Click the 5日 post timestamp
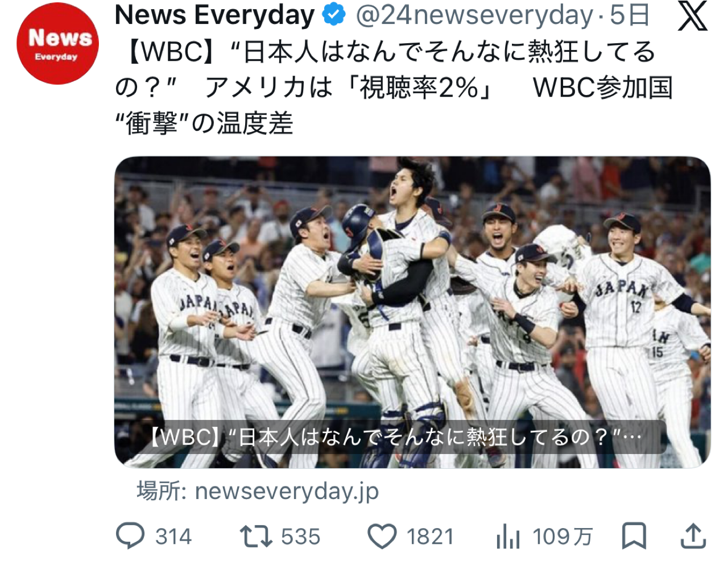This screenshot has width=728, height=569. 630,15
